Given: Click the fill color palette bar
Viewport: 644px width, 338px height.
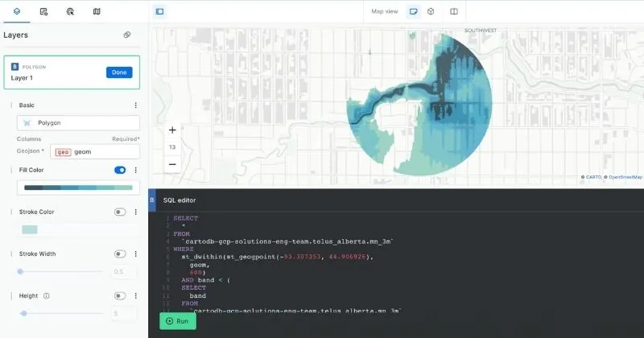Looking at the screenshot, I should pyautogui.click(x=78, y=188).
